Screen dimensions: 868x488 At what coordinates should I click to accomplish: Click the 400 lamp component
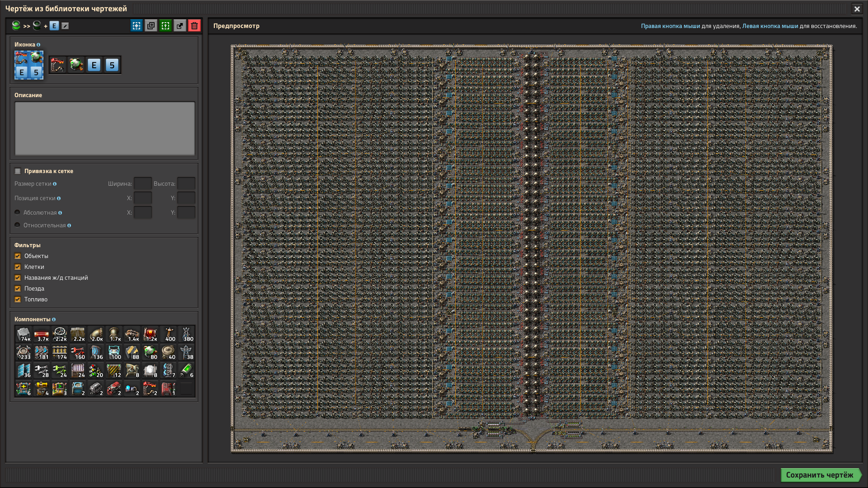pos(168,334)
